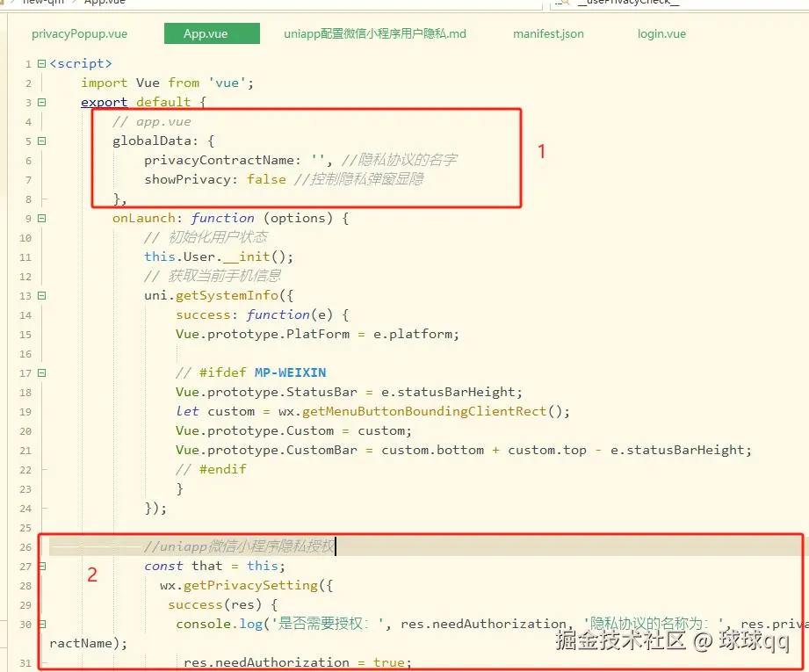Click 'getSystemInfo' method name
The image size is (809, 672).
pyautogui.click(x=227, y=296)
